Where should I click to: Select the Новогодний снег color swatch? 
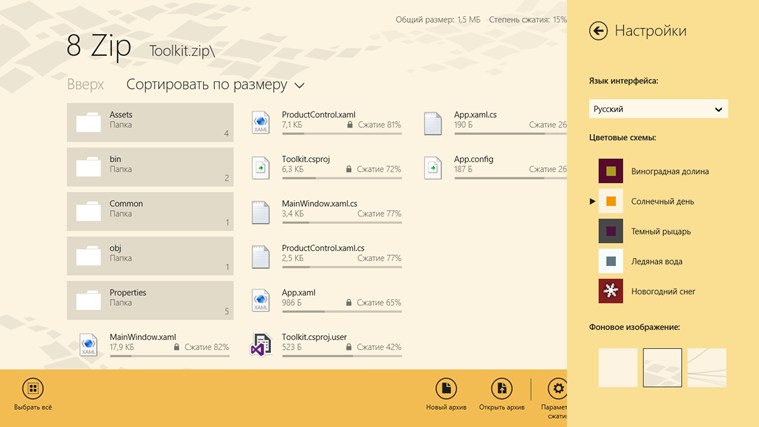(611, 291)
